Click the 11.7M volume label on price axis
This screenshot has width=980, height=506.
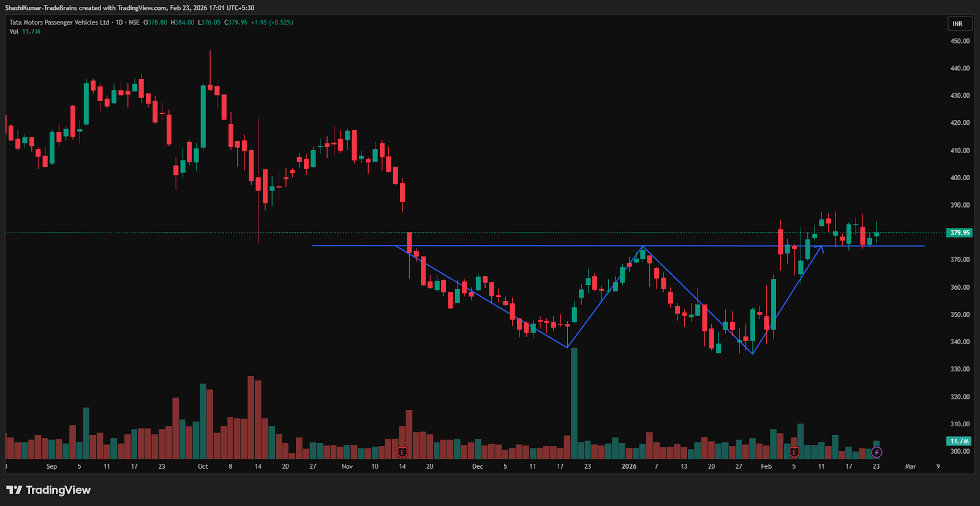point(959,441)
